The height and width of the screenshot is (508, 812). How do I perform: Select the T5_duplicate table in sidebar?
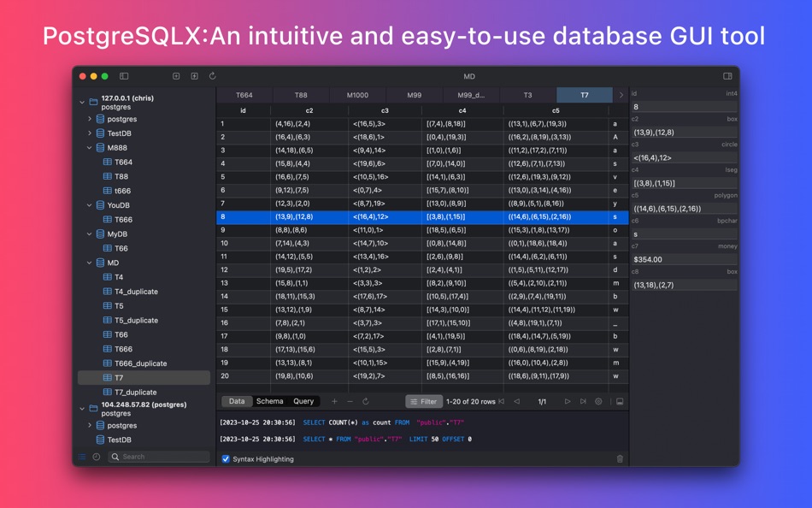click(x=144, y=321)
